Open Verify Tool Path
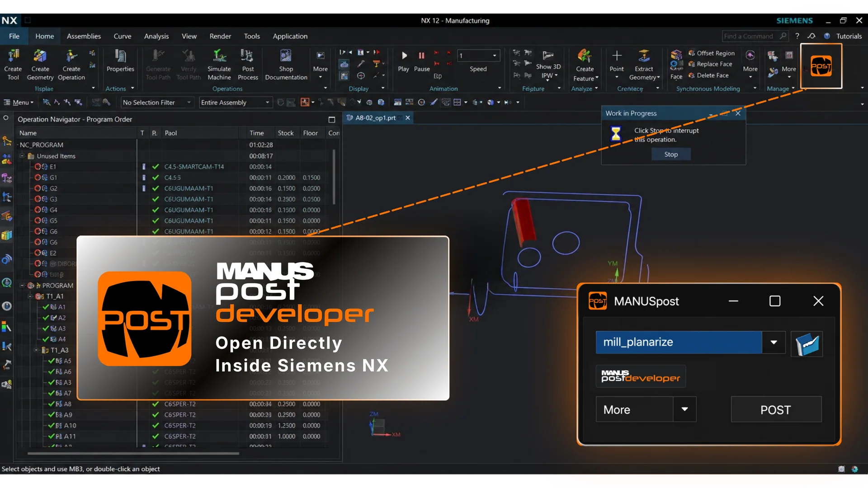This screenshot has width=868, height=488. [189, 65]
